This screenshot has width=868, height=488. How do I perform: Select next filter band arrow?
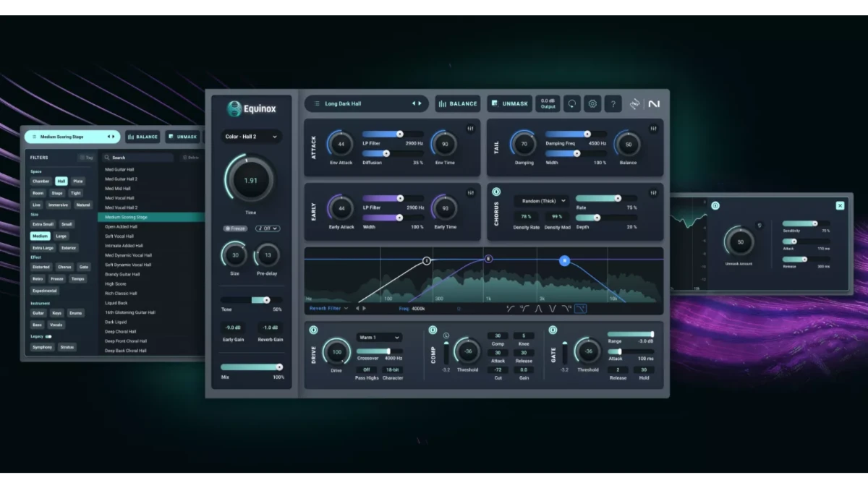point(364,308)
